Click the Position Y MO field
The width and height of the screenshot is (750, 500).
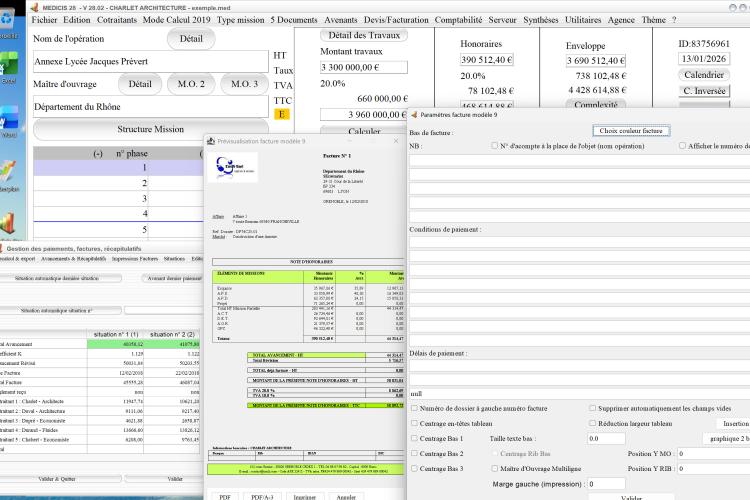(x=714, y=453)
